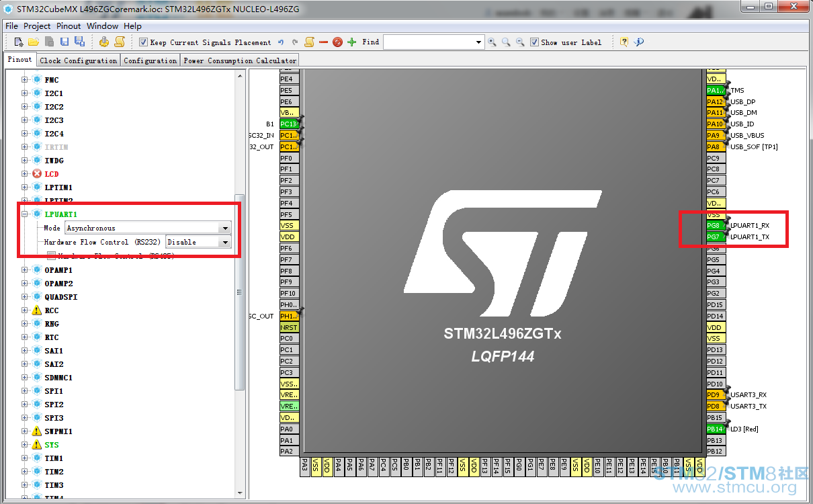Open the LPUART1 Mode dropdown

coord(226,228)
